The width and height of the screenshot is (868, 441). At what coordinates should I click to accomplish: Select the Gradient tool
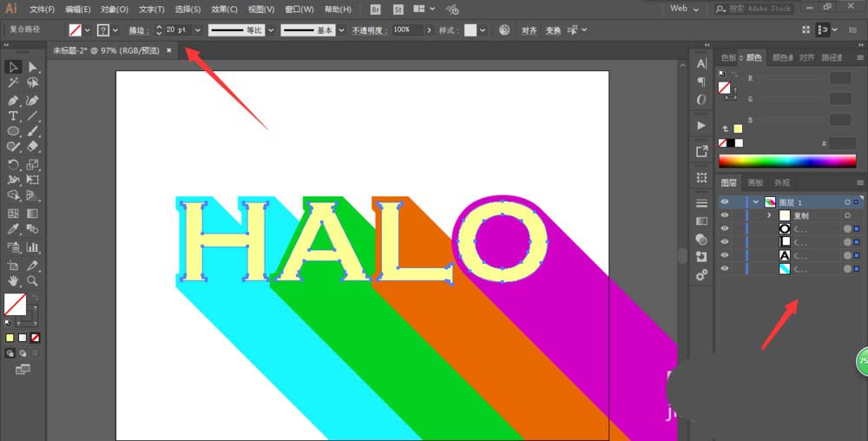pyautogui.click(x=33, y=213)
